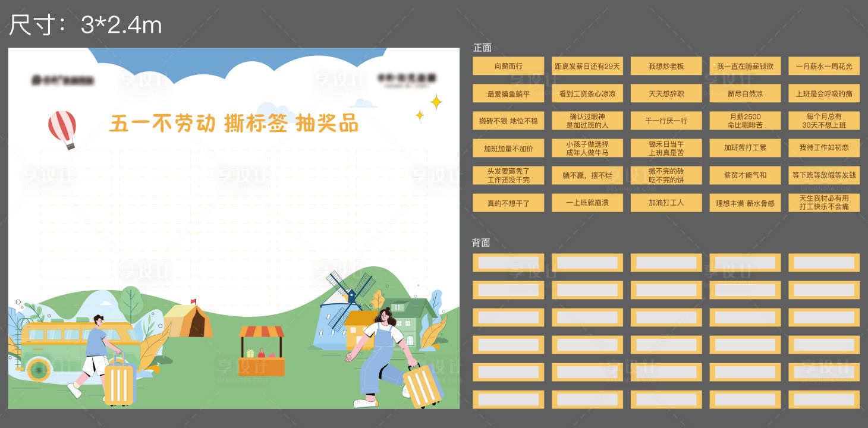The width and height of the screenshot is (868, 428).
Task: Click the 理想丰满 薪水骨感 label
Action: [745, 203]
